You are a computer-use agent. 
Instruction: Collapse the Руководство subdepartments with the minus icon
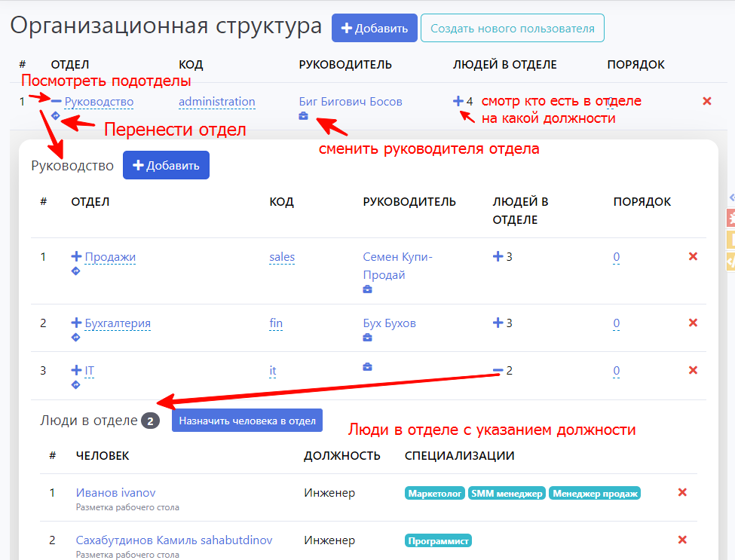point(57,101)
